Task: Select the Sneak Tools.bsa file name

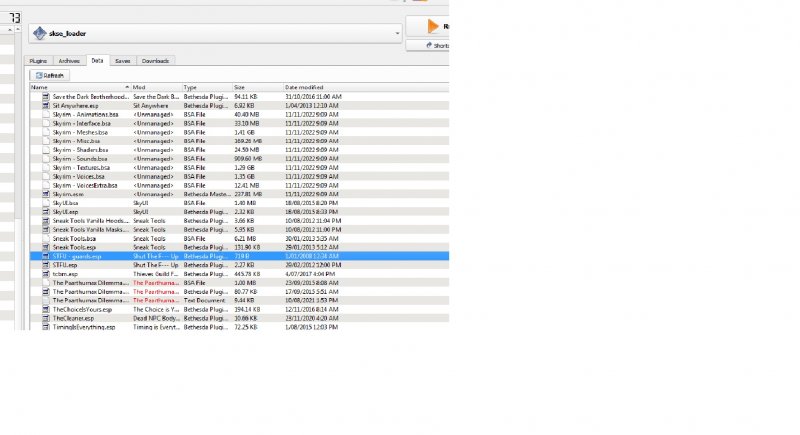Action: [x=74, y=239]
